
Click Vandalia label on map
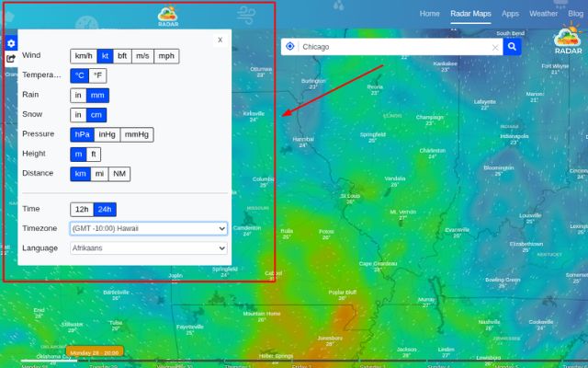(x=394, y=178)
